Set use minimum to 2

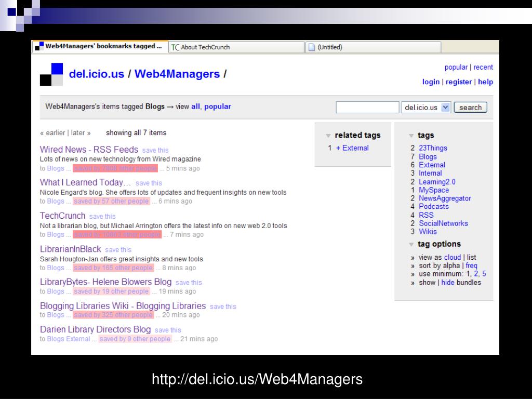pyautogui.click(x=476, y=274)
